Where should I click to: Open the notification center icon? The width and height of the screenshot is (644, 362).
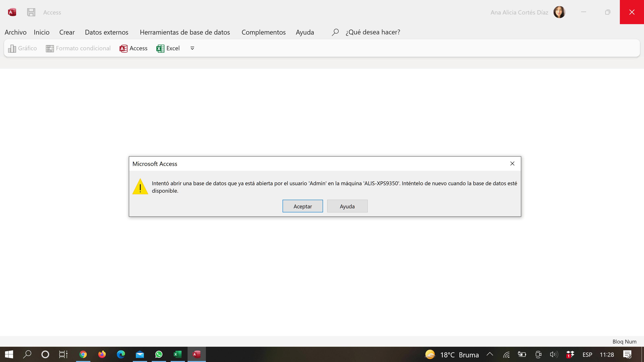coord(627,354)
